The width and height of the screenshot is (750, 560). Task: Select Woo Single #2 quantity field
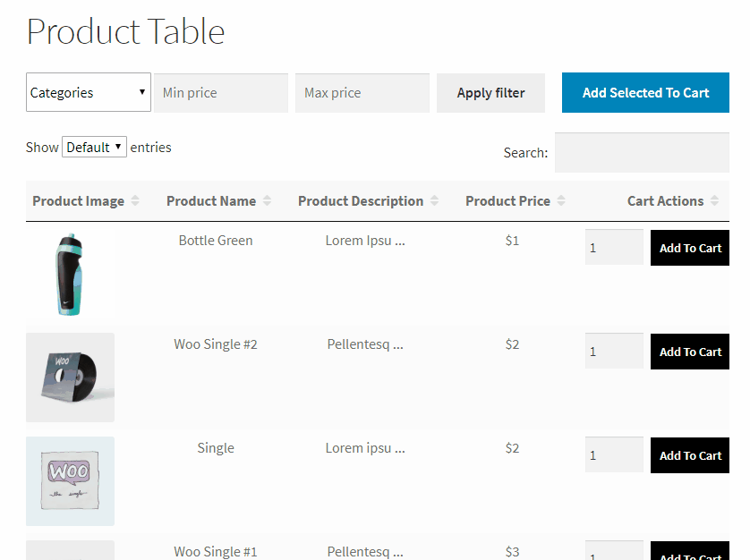coord(613,352)
